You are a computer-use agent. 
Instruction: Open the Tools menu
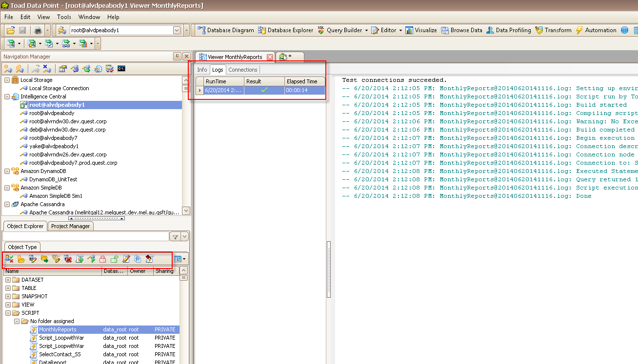click(x=64, y=17)
